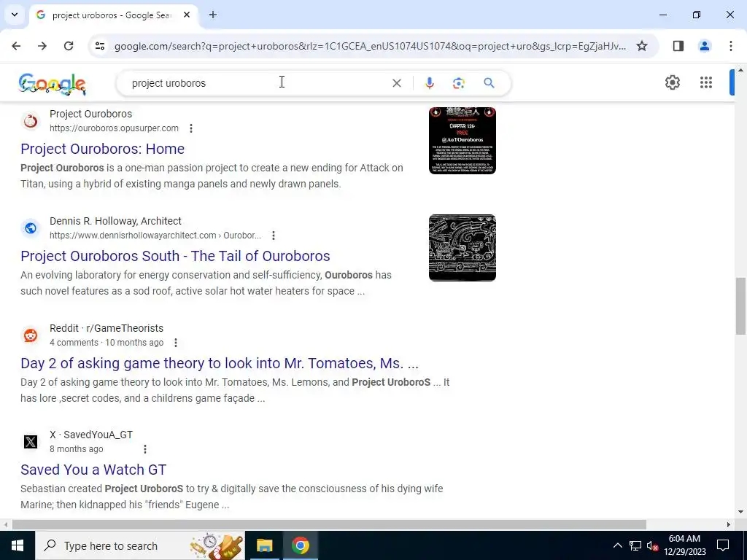747x560 pixels.
Task: Click the Ouroboros South carving thumbnail
Action: point(462,248)
